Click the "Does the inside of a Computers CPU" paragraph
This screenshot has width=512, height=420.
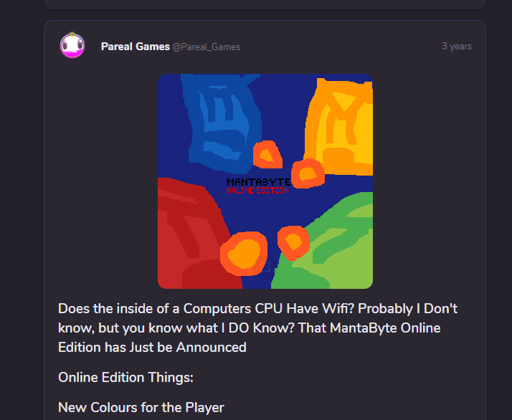click(257, 328)
